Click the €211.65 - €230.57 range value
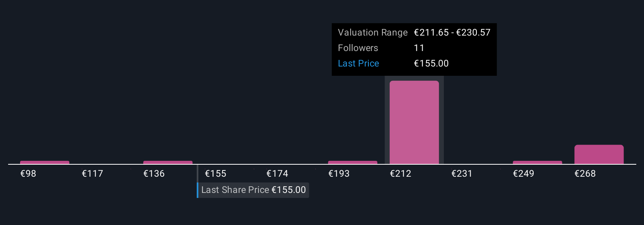 [452, 32]
